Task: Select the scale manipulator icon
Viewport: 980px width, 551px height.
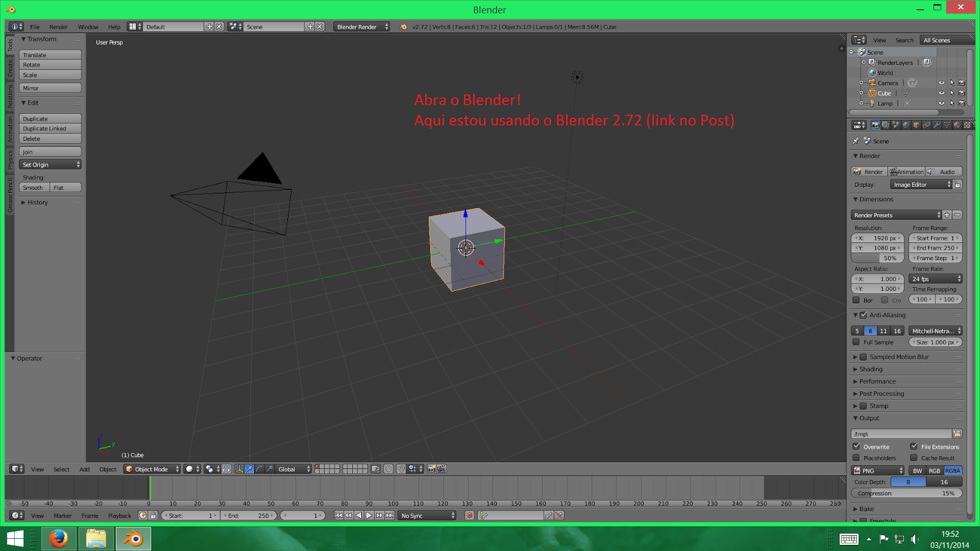Action: click(x=270, y=469)
